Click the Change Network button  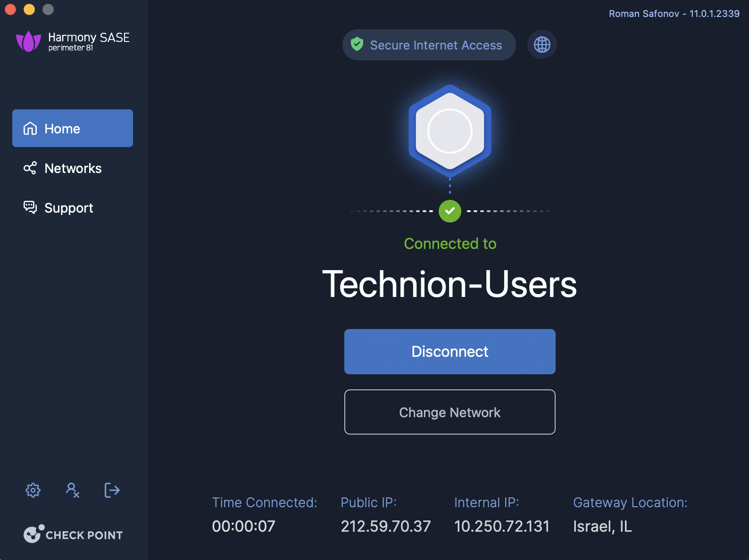450,412
